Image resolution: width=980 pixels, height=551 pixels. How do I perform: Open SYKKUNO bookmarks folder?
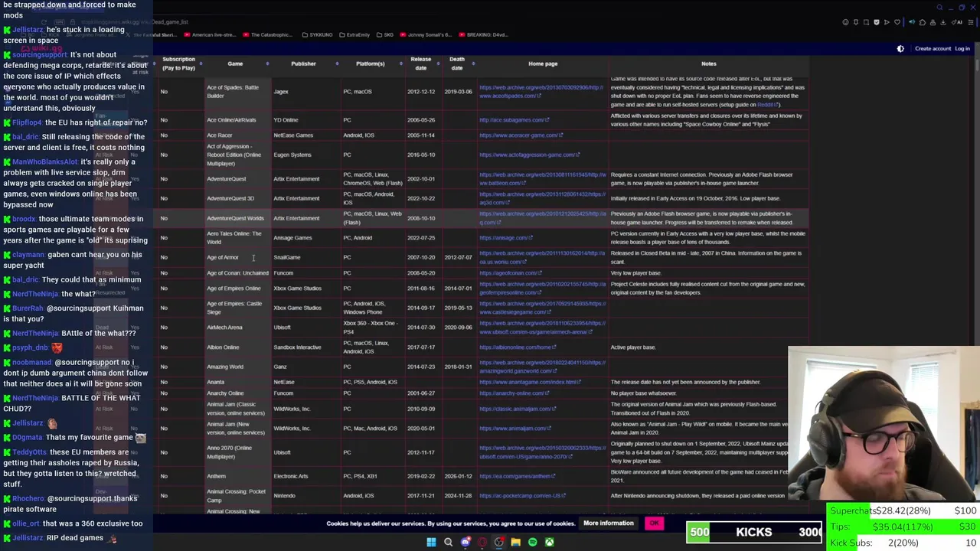(317, 34)
